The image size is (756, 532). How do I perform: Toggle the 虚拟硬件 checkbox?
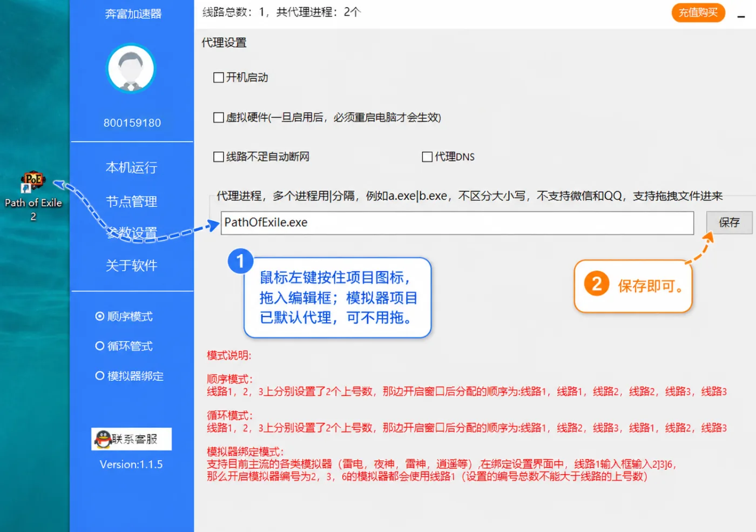pyautogui.click(x=219, y=118)
